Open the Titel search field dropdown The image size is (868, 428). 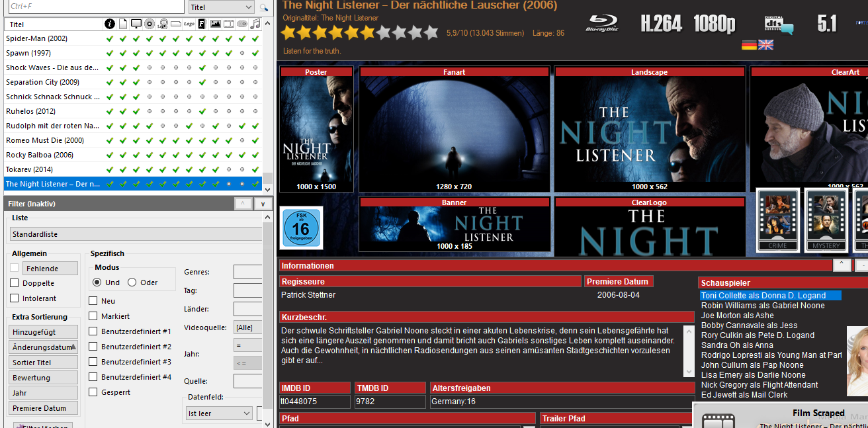(221, 7)
